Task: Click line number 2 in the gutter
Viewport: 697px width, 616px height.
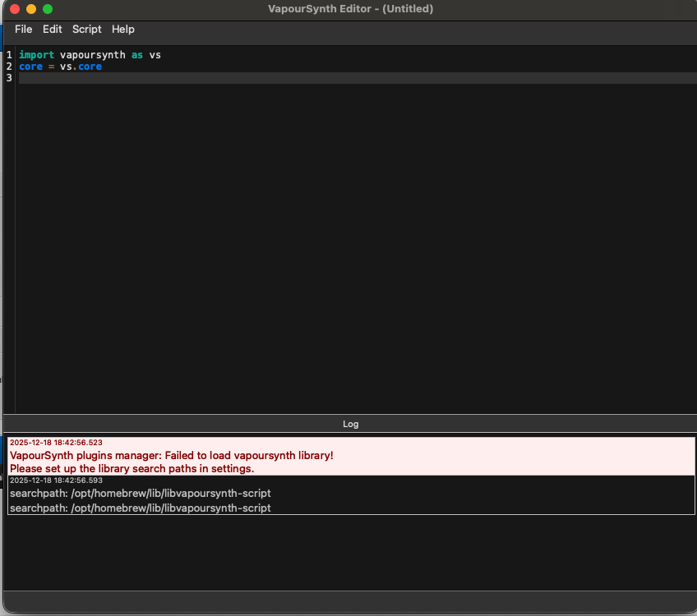Action: (9, 67)
